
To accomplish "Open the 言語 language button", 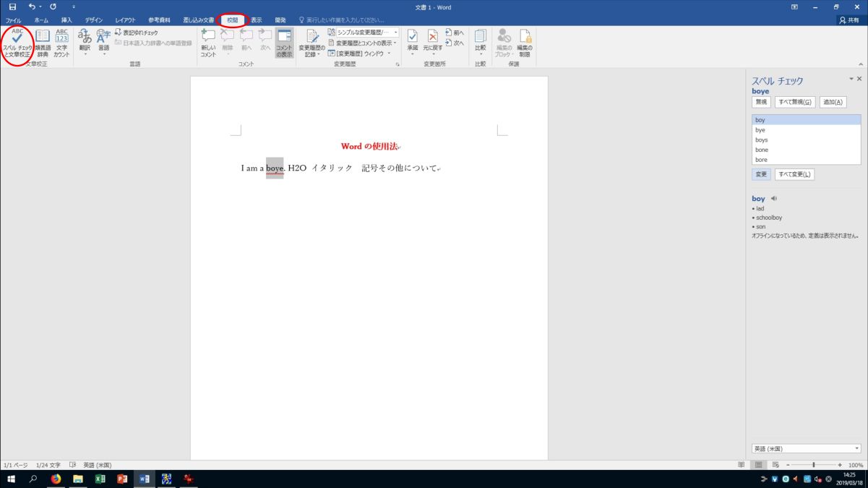I will (x=103, y=43).
